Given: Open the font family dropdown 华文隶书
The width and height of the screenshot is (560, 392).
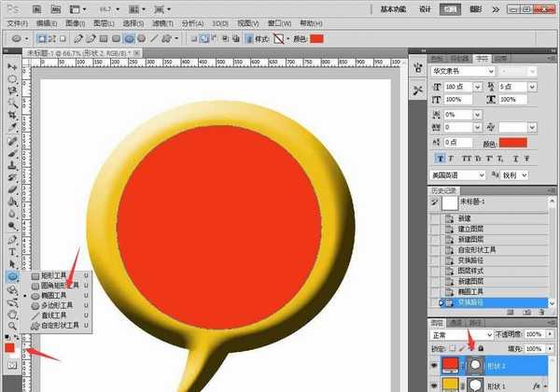Looking at the screenshot, I should (x=462, y=71).
